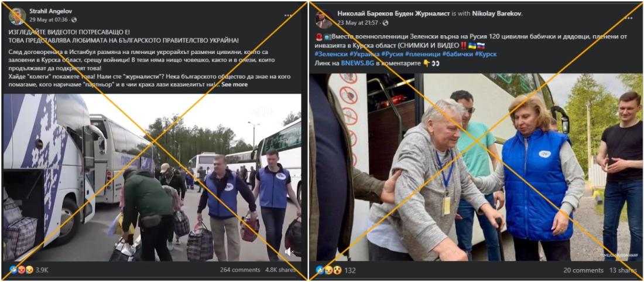
Task: View the 4.8K shares
Action: click(280, 270)
